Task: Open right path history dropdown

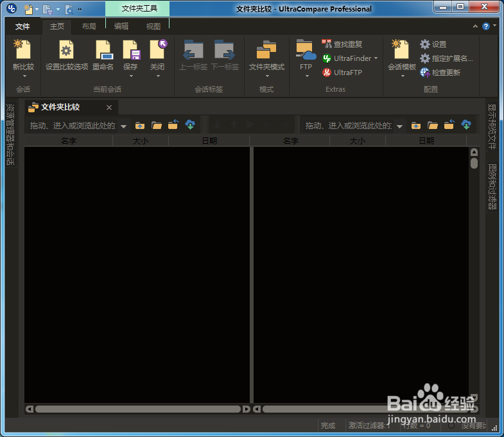Action: [399, 126]
